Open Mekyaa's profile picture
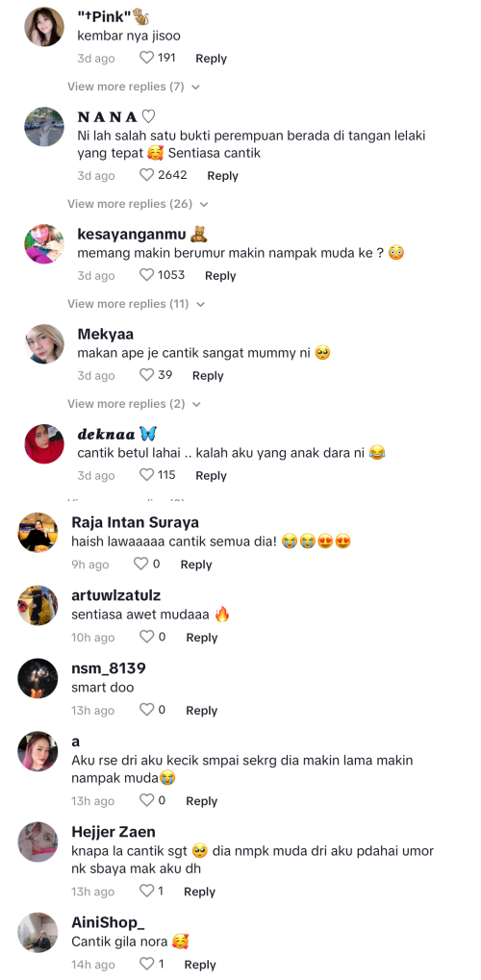The width and height of the screenshot is (481, 980). [x=44, y=344]
